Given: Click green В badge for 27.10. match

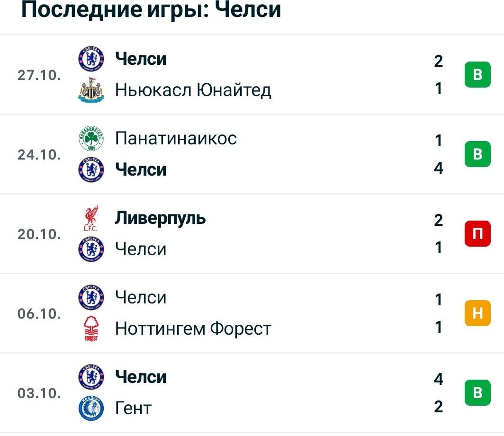Looking at the screenshot, I should (x=477, y=74).
